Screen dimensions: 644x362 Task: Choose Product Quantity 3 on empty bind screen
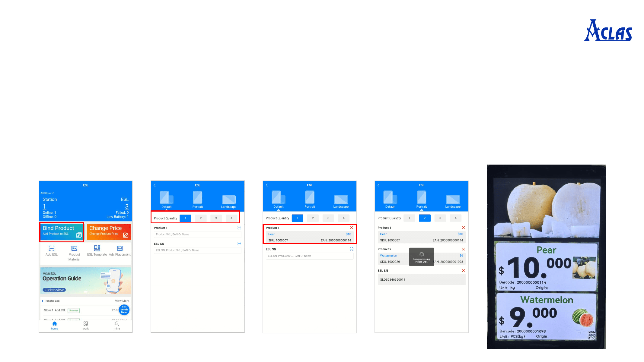pyautogui.click(x=216, y=218)
